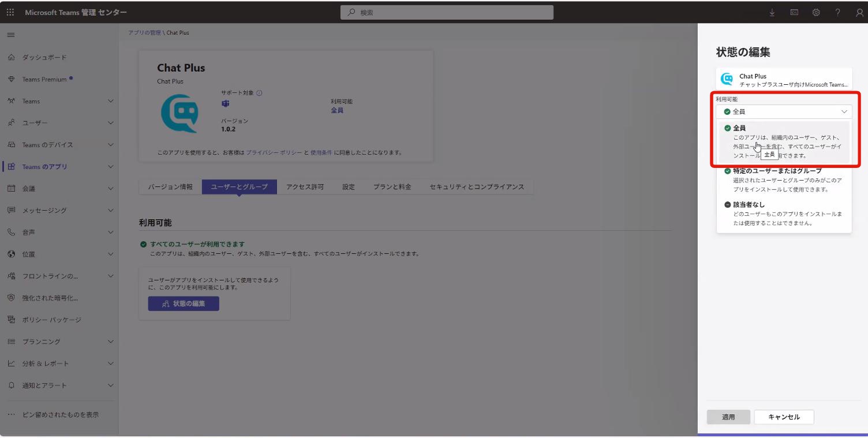Open the settings gear icon
This screenshot has width=868, height=438.
[x=816, y=12]
